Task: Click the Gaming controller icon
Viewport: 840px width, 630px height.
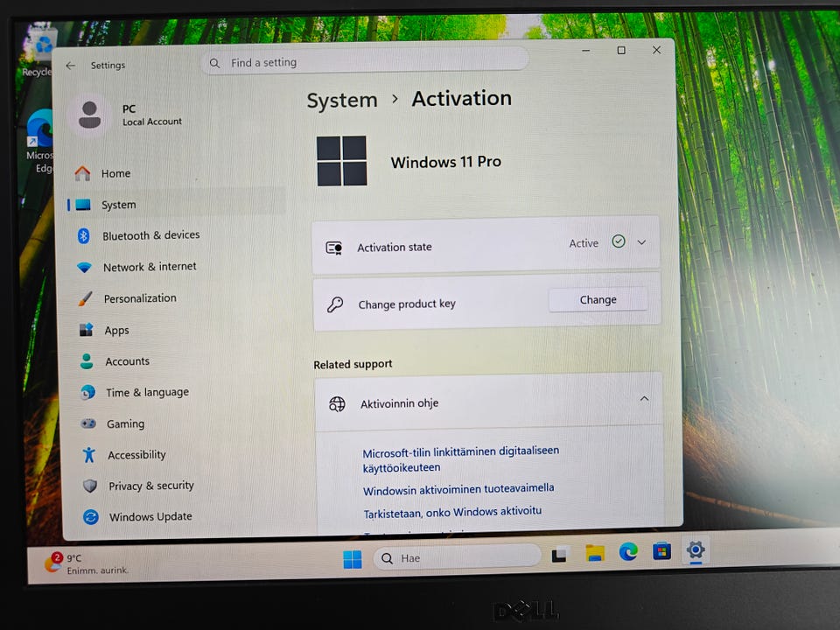Action: [88, 423]
